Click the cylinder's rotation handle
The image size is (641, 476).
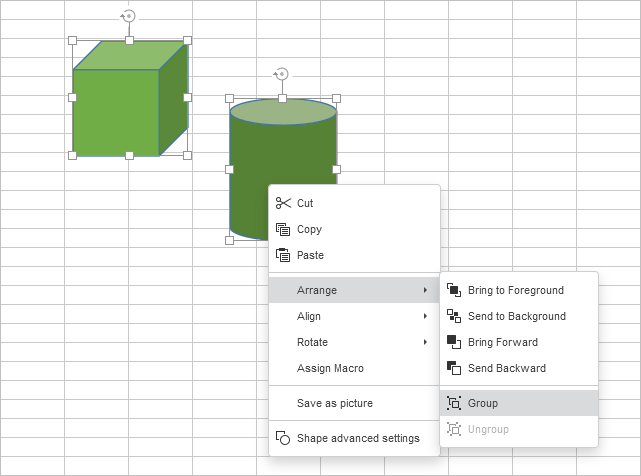coord(282,74)
